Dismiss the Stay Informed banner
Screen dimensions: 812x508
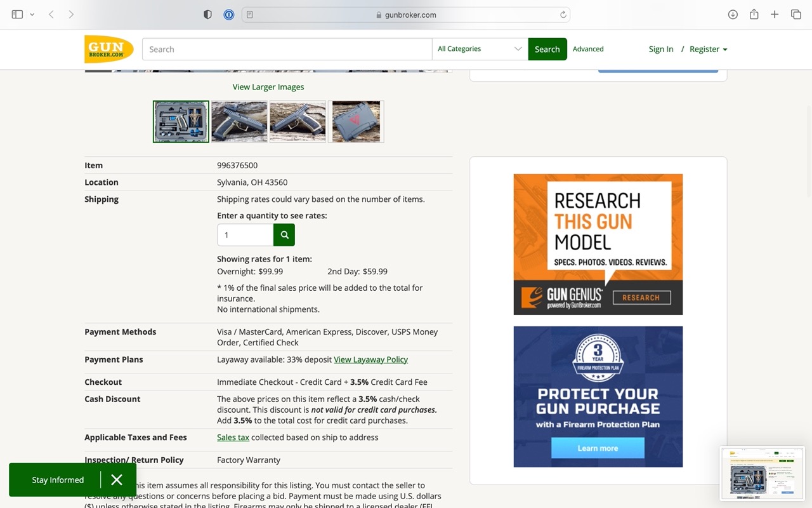(x=117, y=480)
